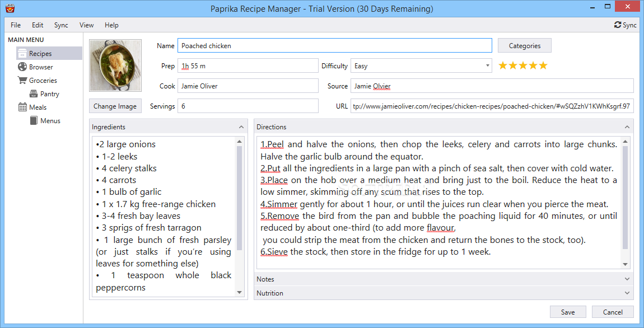The width and height of the screenshot is (644, 328).
Task: Click the Directions scrollbar thumb
Action: pyautogui.click(x=625, y=198)
